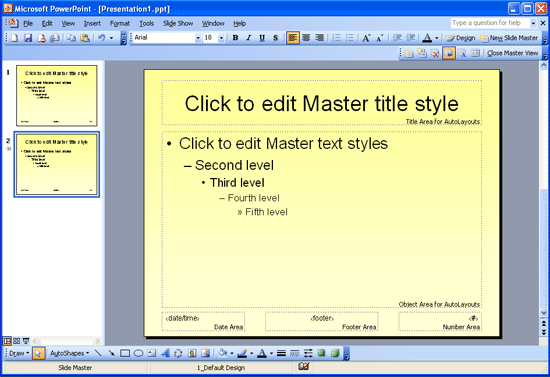Image resolution: width=550 pixels, height=377 pixels.
Task: Open the Window menu
Action: coord(213,23)
